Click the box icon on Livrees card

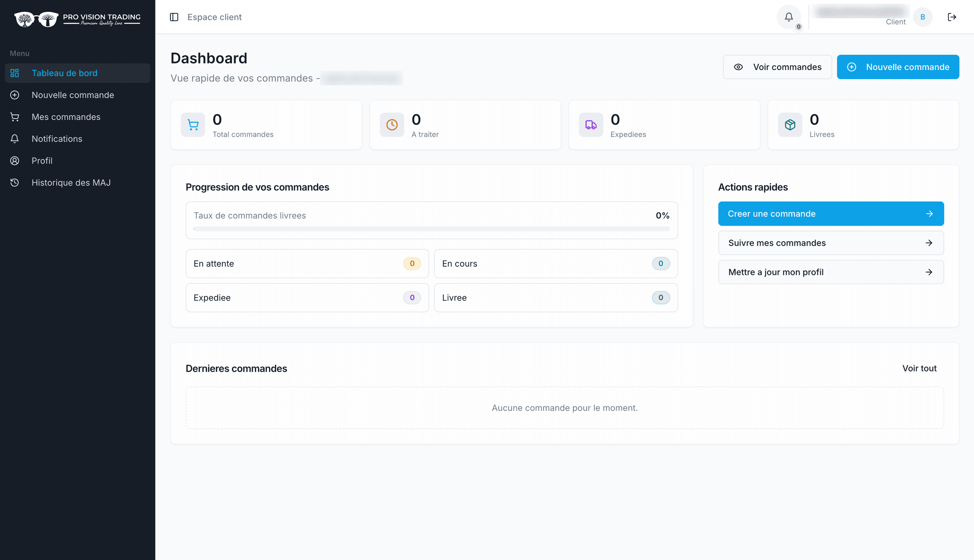tap(790, 125)
